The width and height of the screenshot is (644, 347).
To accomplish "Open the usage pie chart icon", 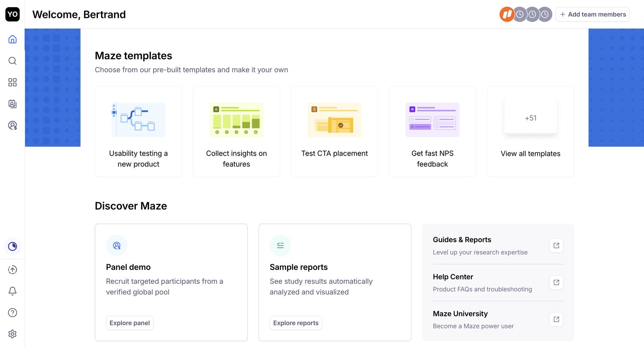I will [12, 246].
